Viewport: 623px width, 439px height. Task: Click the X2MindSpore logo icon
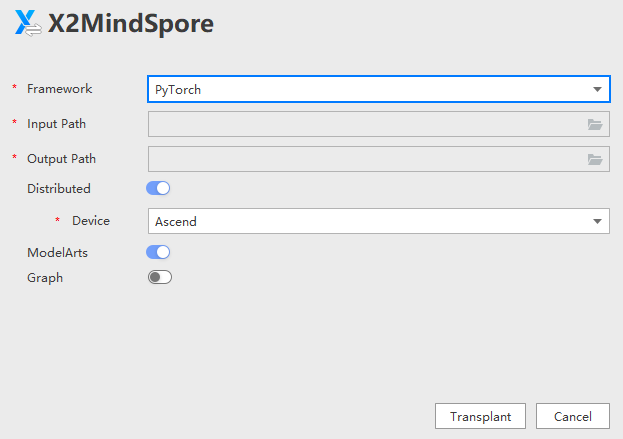pos(28,23)
